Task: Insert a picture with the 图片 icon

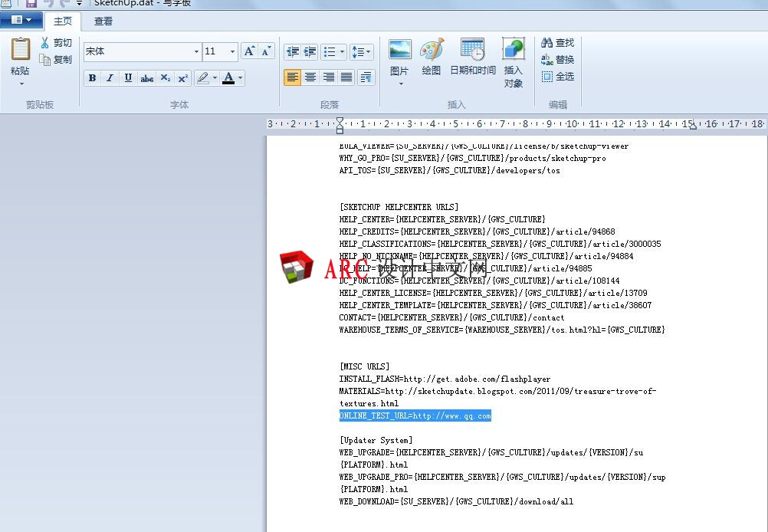Action: point(399,50)
